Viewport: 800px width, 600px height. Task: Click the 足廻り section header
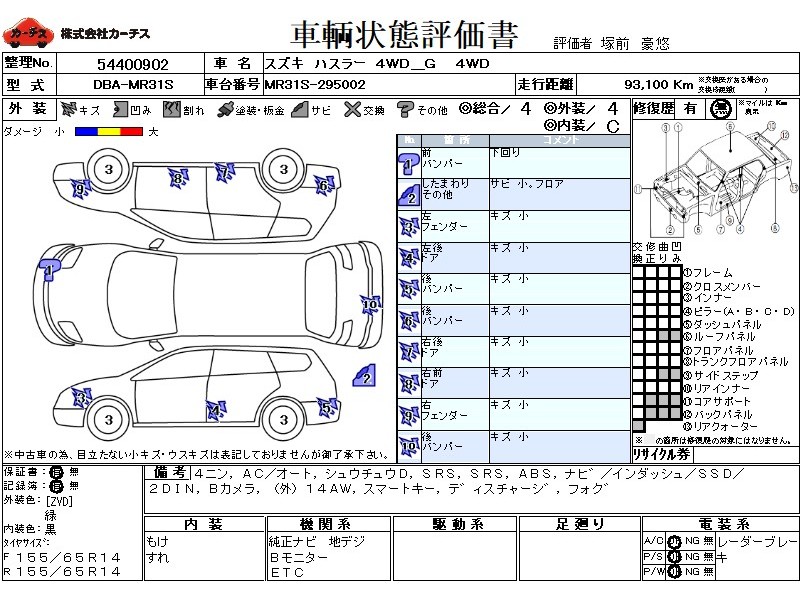(x=580, y=524)
